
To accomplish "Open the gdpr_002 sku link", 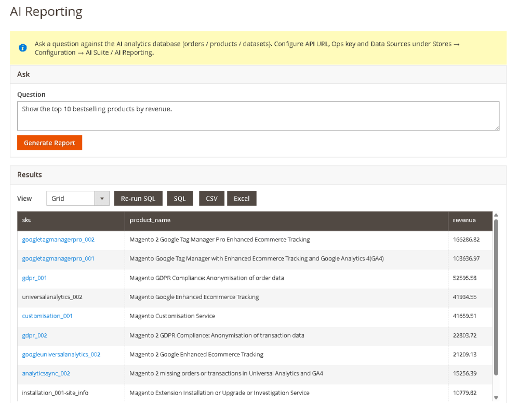I will [34, 335].
